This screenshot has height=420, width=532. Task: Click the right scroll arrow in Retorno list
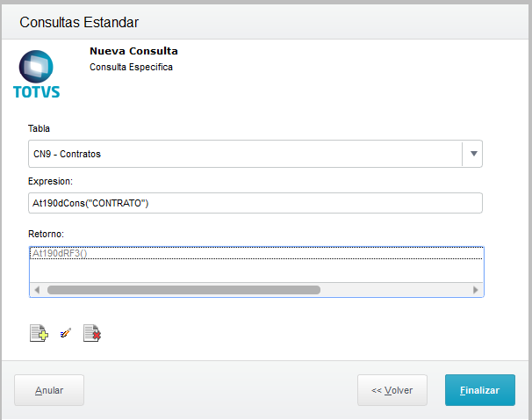pyautogui.click(x=475, y=290)
